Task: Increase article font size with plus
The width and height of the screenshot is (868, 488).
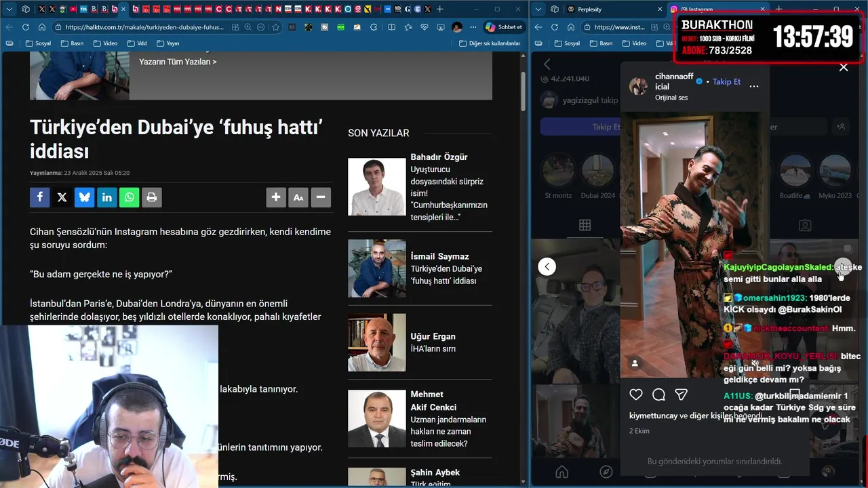Action: (276, 197)
